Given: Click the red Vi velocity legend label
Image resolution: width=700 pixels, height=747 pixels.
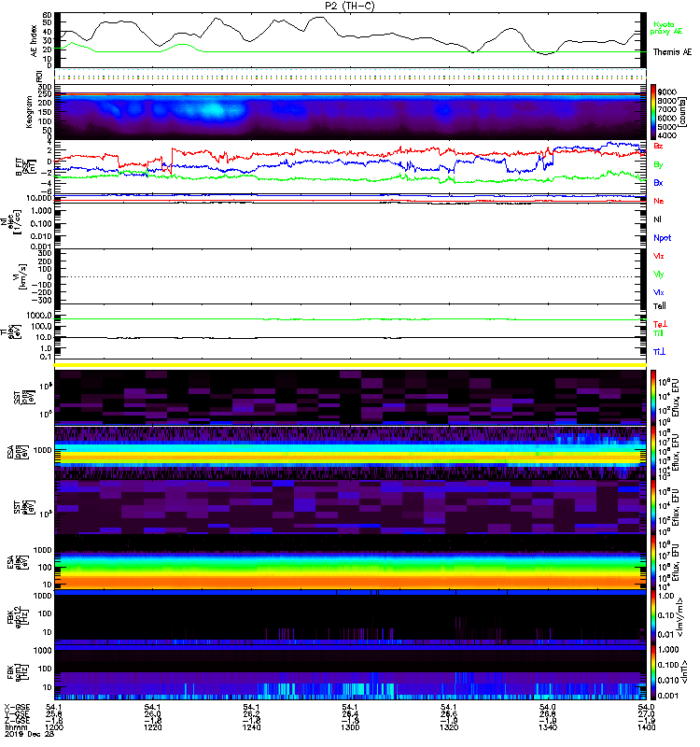Looking at the screenshot, I should (x=658, y=256).
